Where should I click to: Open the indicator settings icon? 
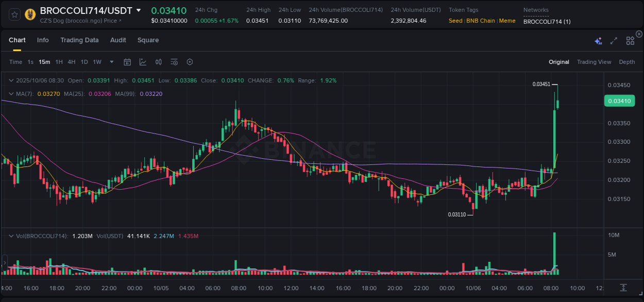tap(174, 62)
